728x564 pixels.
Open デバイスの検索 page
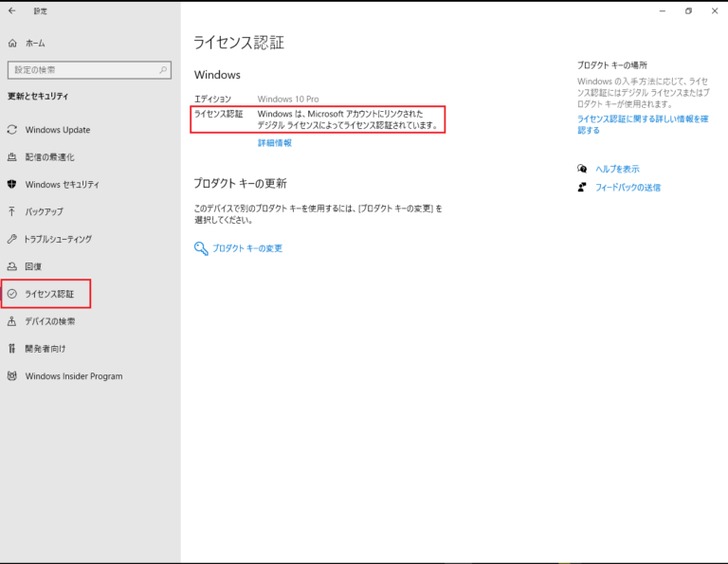[x=49, y=321]
